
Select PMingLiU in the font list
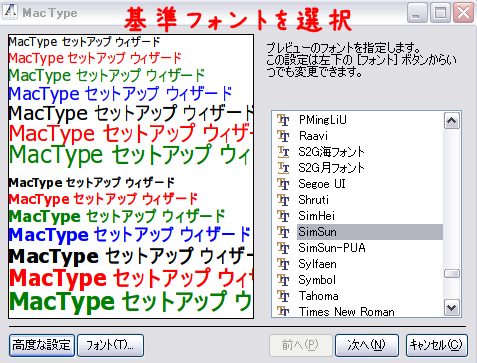point(323,120)
